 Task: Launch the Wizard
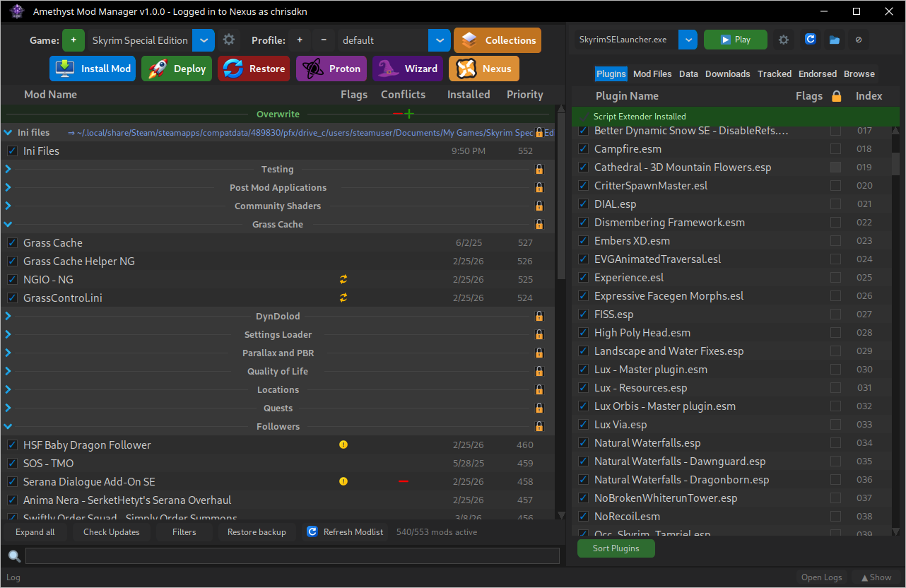tap(408, 69)
